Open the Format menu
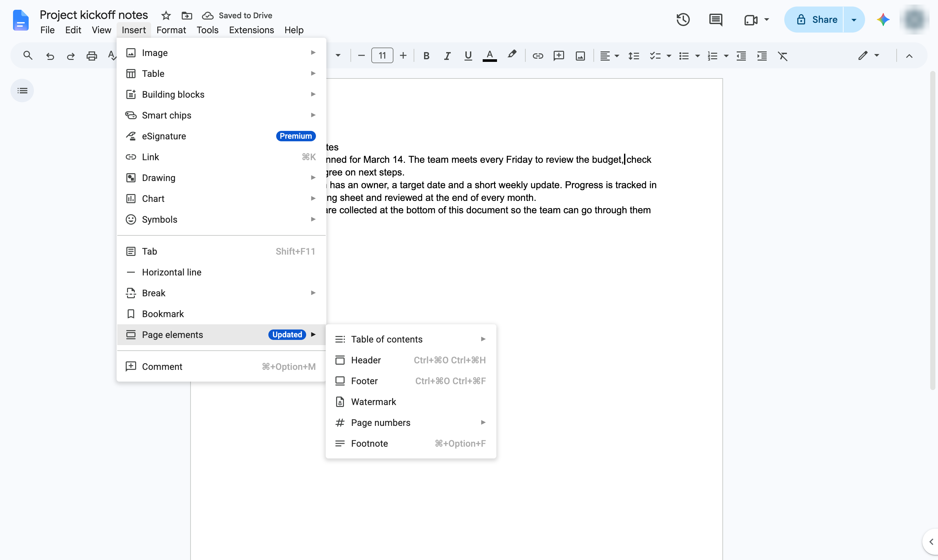The width and height of the screenshot is (938, 560). coord(171,30)
